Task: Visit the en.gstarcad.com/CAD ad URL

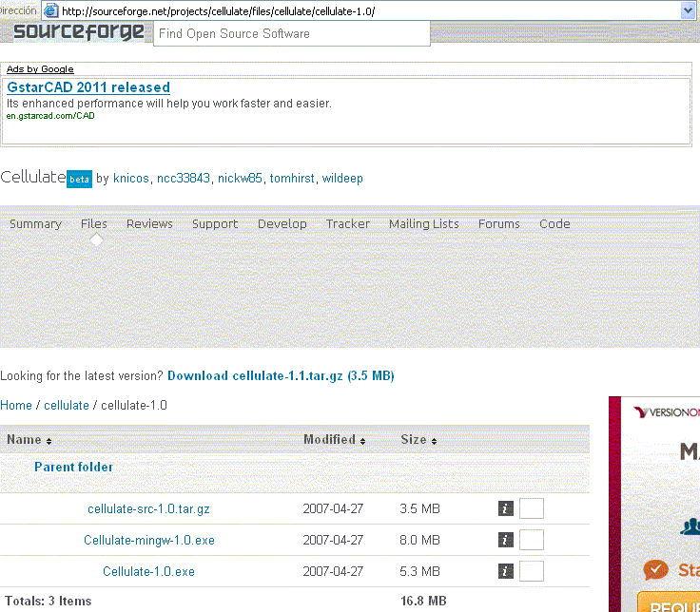Action: pyautogui.click(x=50, y=116)
